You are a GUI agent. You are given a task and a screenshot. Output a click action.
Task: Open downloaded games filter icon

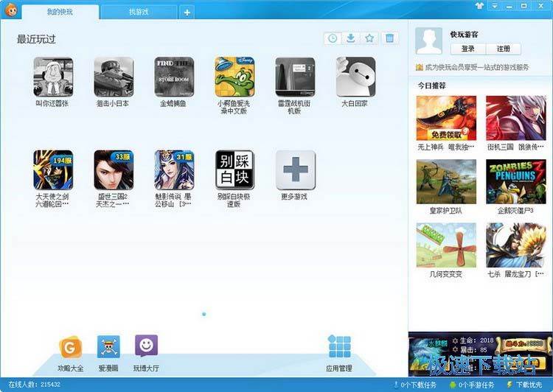coord(351,38)
